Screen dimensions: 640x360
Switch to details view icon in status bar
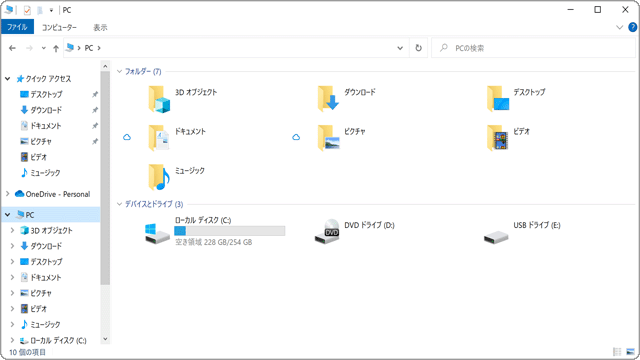coord(617,351)
